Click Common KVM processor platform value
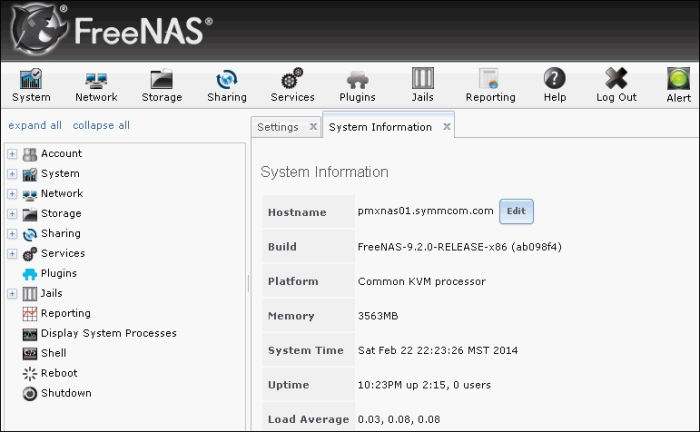The width and height of the screenshot is (700, 432). pos(422,282)
